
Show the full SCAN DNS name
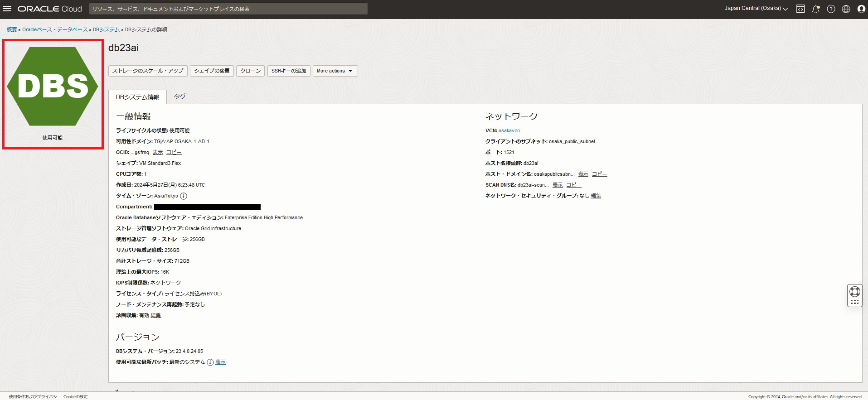coord(558,185)
